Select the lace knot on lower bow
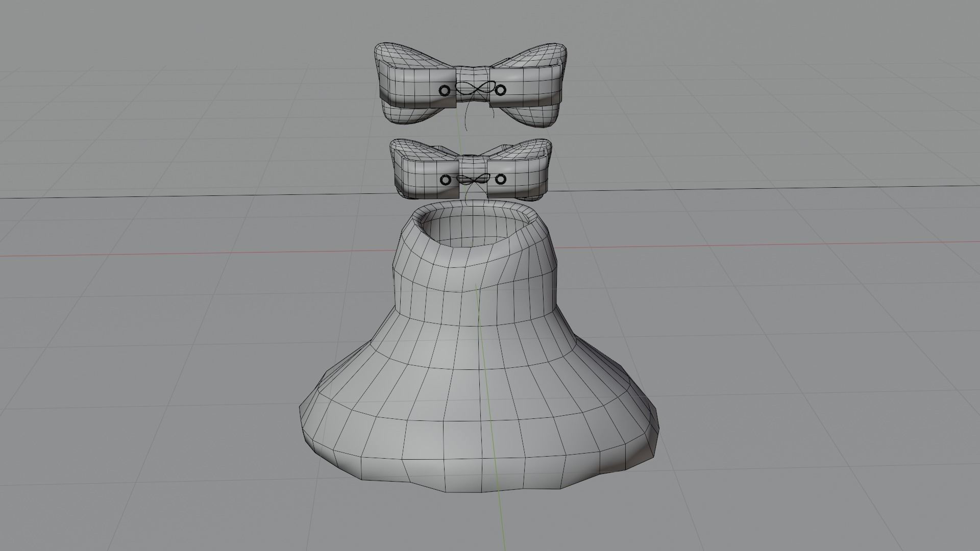The height and width of the screenshot is (551, 980). pos(473,179)
